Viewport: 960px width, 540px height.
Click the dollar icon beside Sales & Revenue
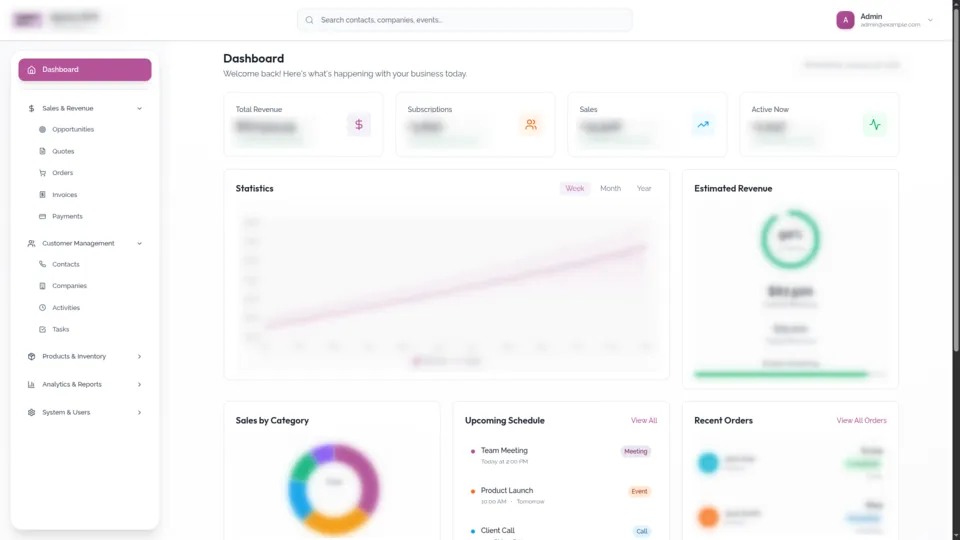pos(31,108)
